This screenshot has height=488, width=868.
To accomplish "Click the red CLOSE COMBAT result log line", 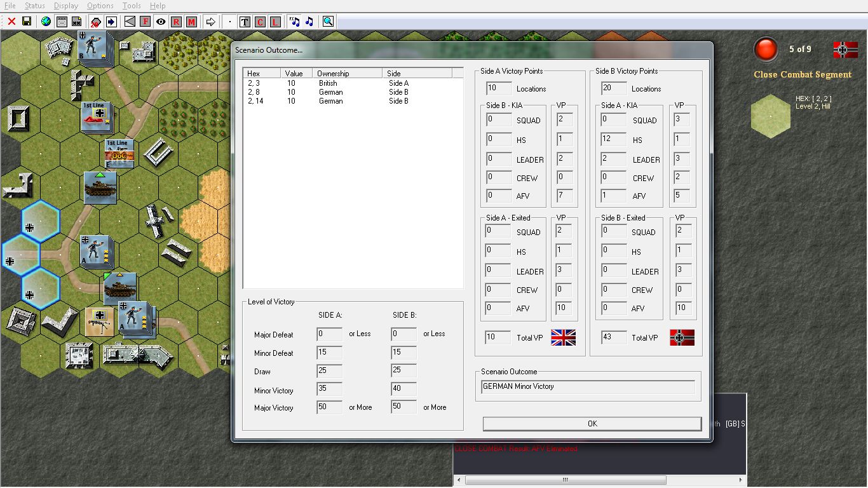I will 516,449.
